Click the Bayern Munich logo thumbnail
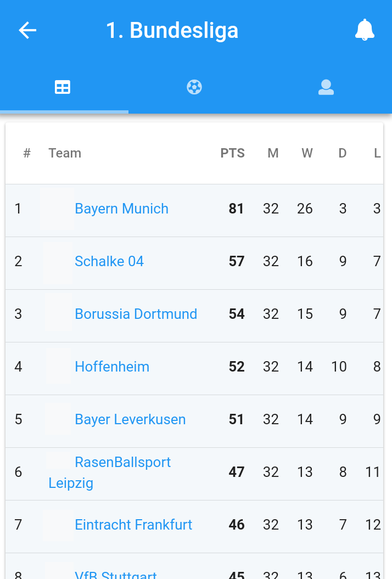Image resolution: width=392 pixels, height=579 pixels. (57, 209)
